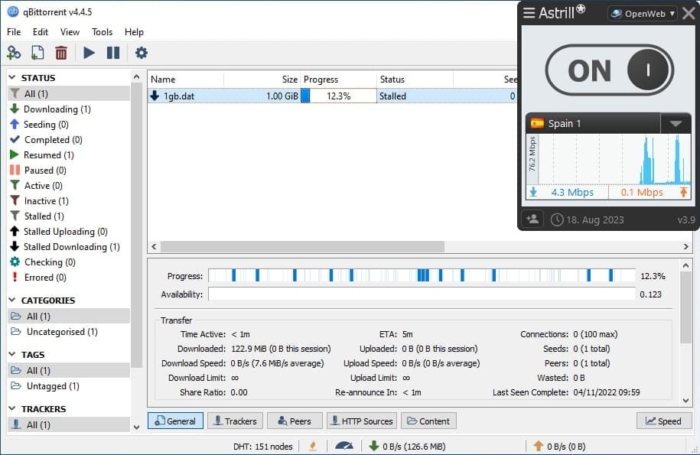This screenshot has height=455, width=700.
Task: Open Astrill OpenWeb mode dropdown
Action: [642, 13]
